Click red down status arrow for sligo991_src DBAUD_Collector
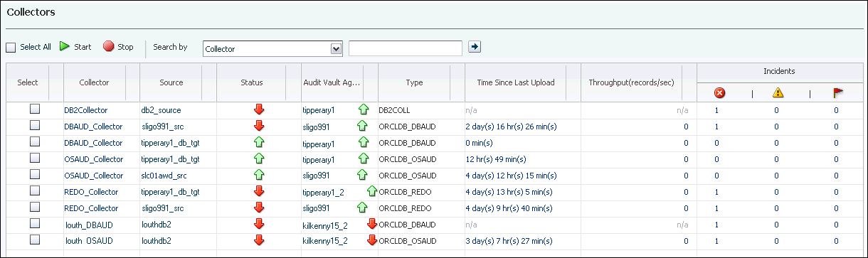This screenshot has width=868, height=258. coord(259,126)
